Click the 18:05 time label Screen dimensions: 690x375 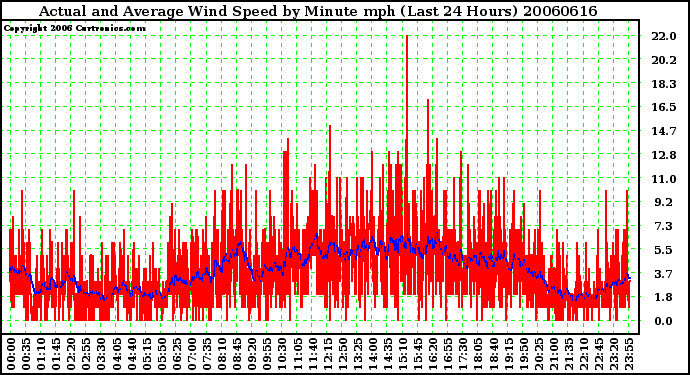click(x=479, y=354)
